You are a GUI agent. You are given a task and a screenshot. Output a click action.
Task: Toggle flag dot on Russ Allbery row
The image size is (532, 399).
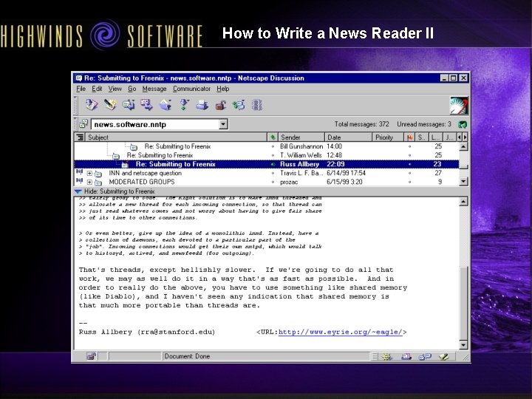pyautogui.click(x=409, y=164)
